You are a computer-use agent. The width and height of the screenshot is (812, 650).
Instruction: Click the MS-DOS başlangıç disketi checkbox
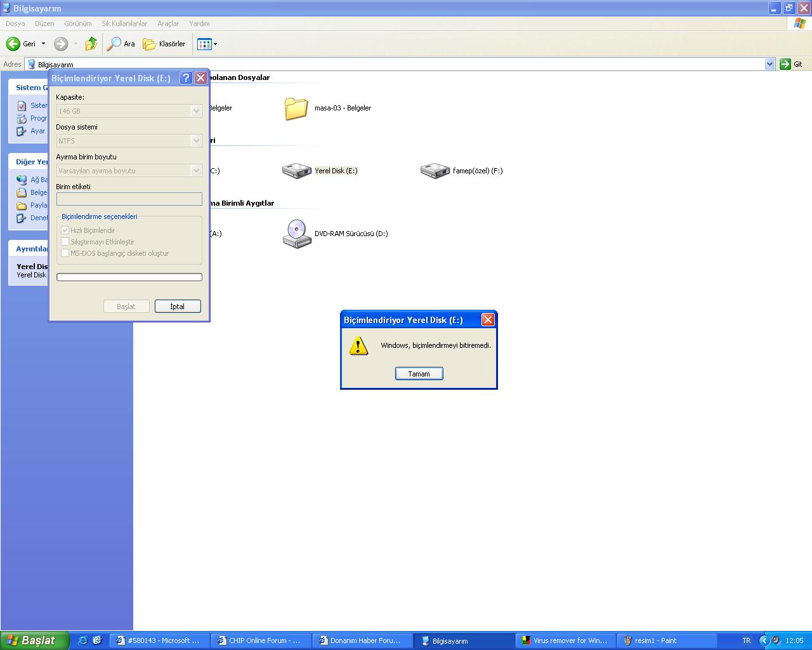click(65, 253)
